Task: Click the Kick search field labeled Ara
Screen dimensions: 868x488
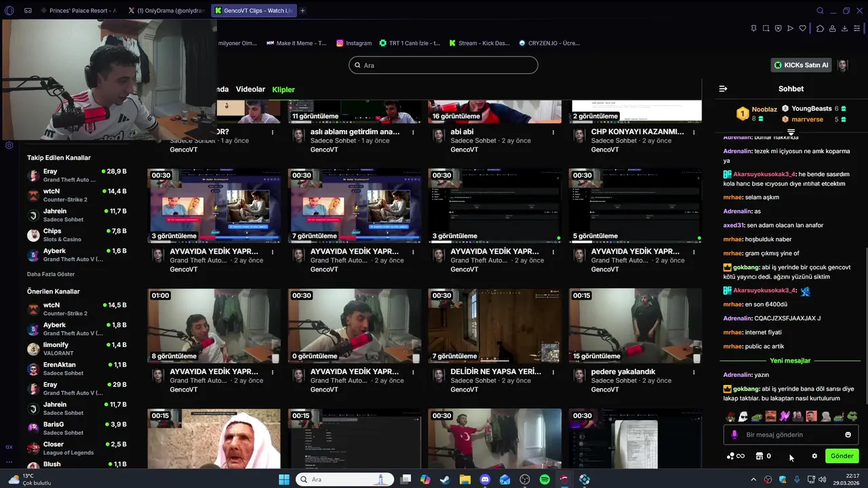Action: pos(443,65)
